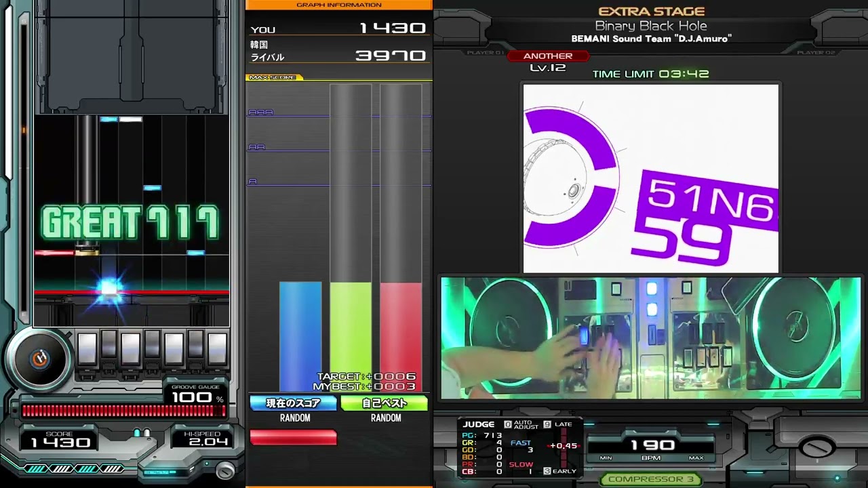868x488 pixels.
Task: Click the 190 BPM display
Action: click(652, 445)
